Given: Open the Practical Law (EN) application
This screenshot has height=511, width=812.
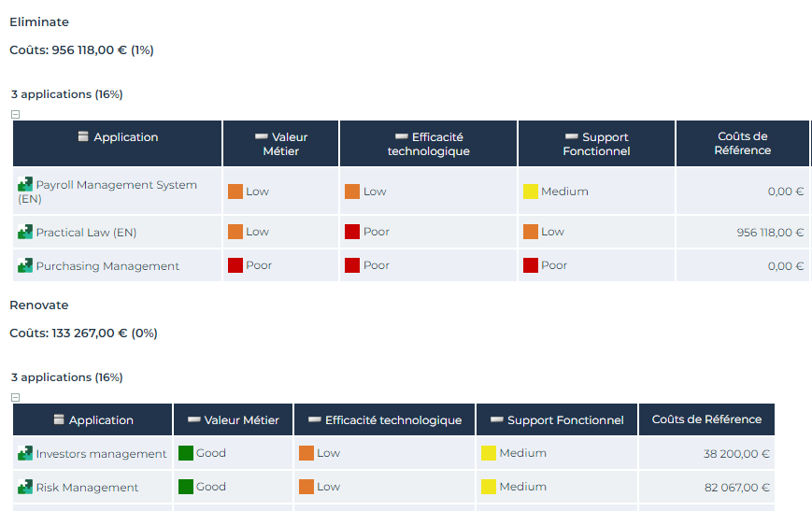Looking at the screenshot, I should pyautogui.click(x=86, y=233).
